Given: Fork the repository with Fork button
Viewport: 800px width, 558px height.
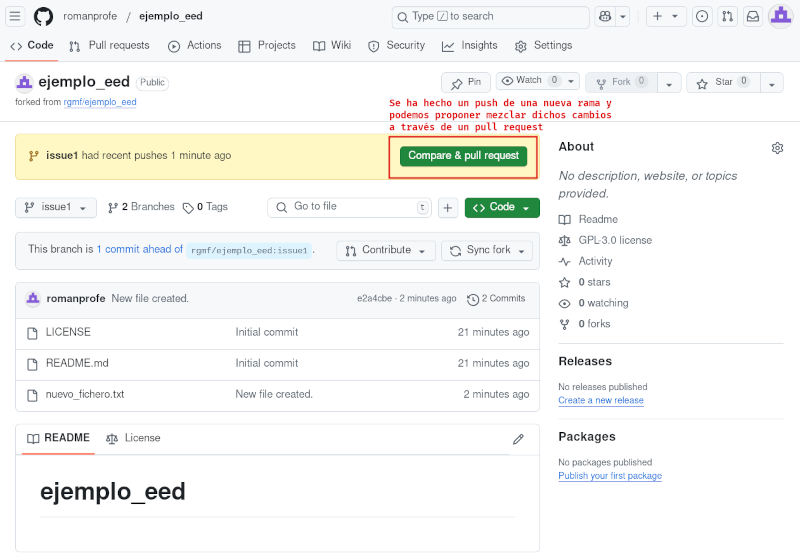Looking at the screenshot, I should click(x=621, y=82).
